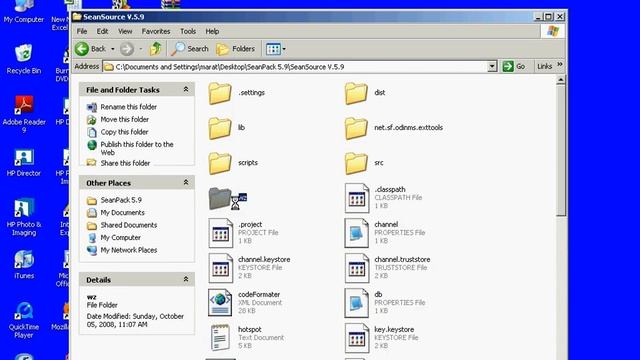Click the vertical scrollbar up arrow
This screenshot has height=360, width=640.
click(x=560, y=80)
